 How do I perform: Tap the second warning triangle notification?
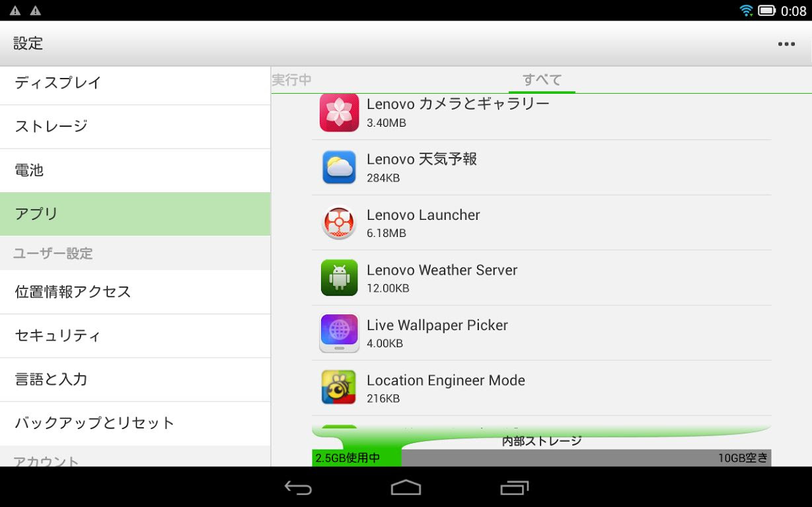(36, 11)
